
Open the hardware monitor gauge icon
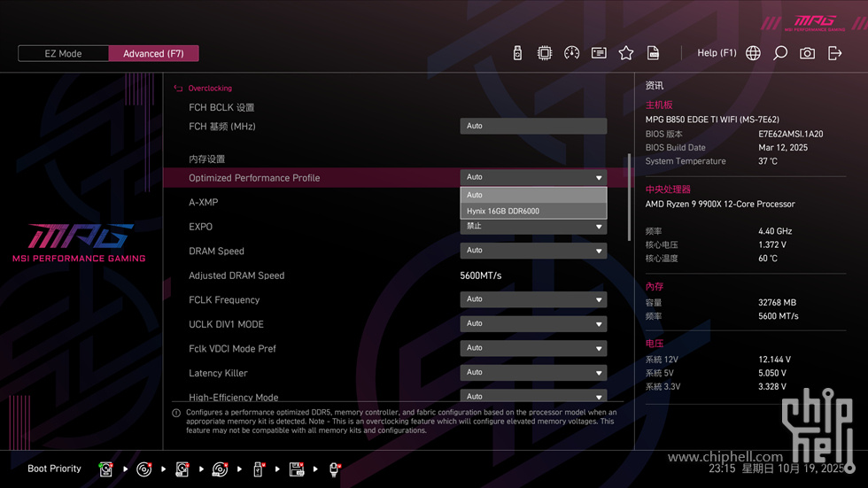coord(571,53)
